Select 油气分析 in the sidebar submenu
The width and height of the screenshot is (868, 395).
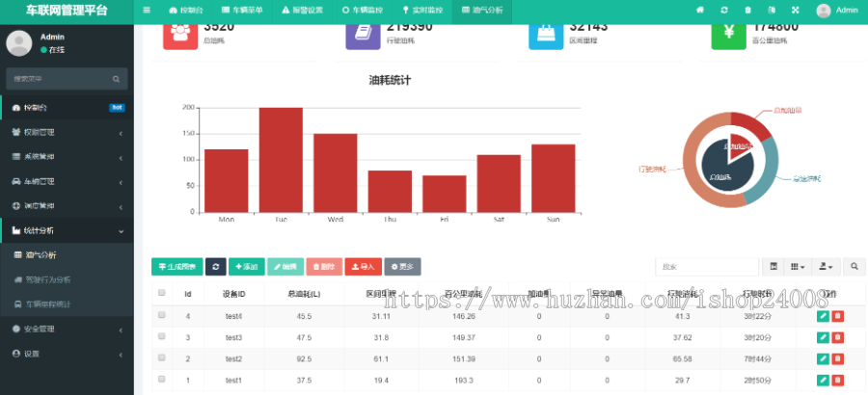(x=67, y=255)
